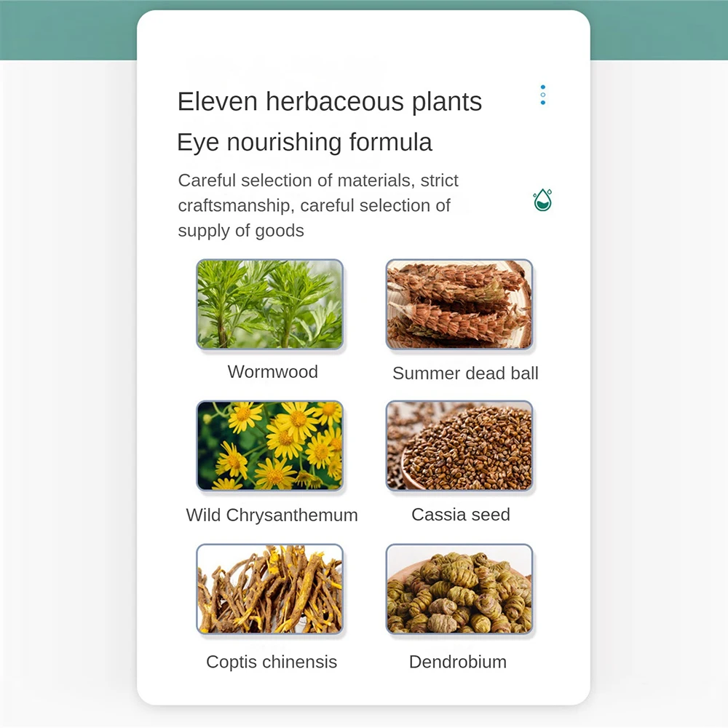The height and width of the screenshot is (728, 728).
Task: Click the bottom blue dot of the menu icon
Action: click(543, 102)
